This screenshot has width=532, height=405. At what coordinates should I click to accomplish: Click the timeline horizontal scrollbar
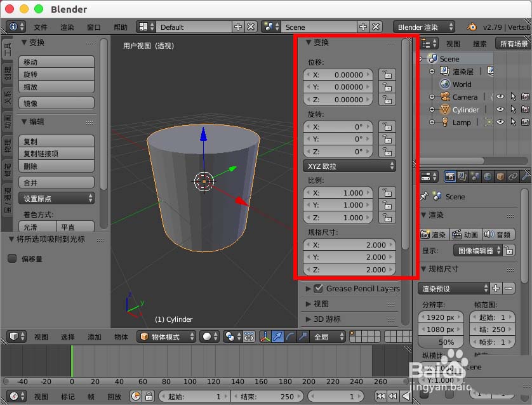point(205,382)
